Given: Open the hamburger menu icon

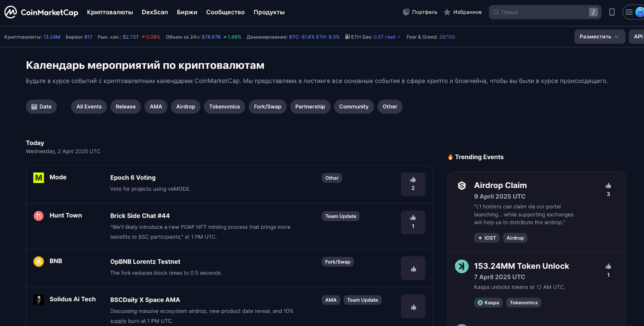Looking at the screenshot, I should point(629,12).
